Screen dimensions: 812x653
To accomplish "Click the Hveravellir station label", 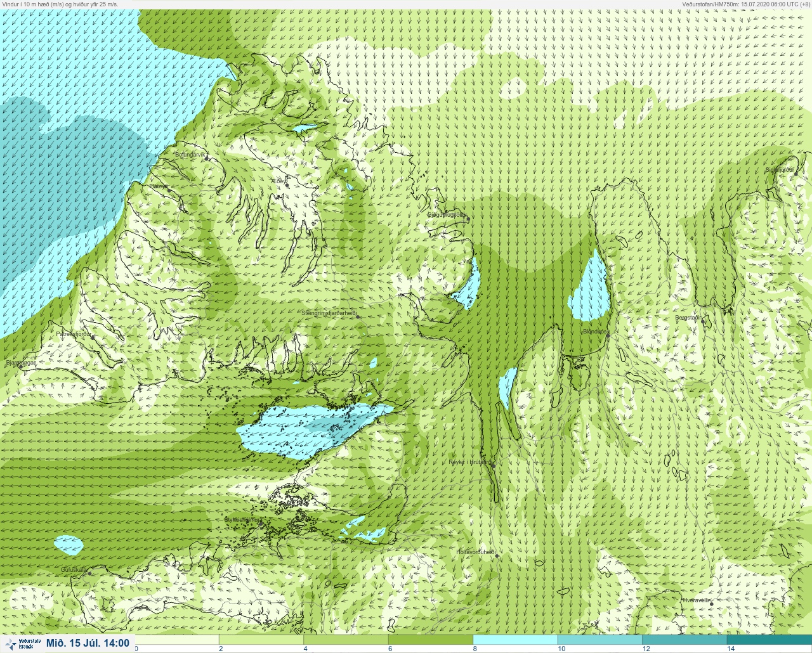I will click(695, 600).
